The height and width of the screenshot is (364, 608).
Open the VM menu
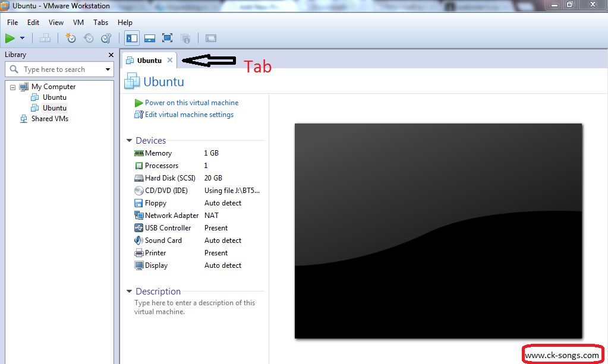click(78, 23)
